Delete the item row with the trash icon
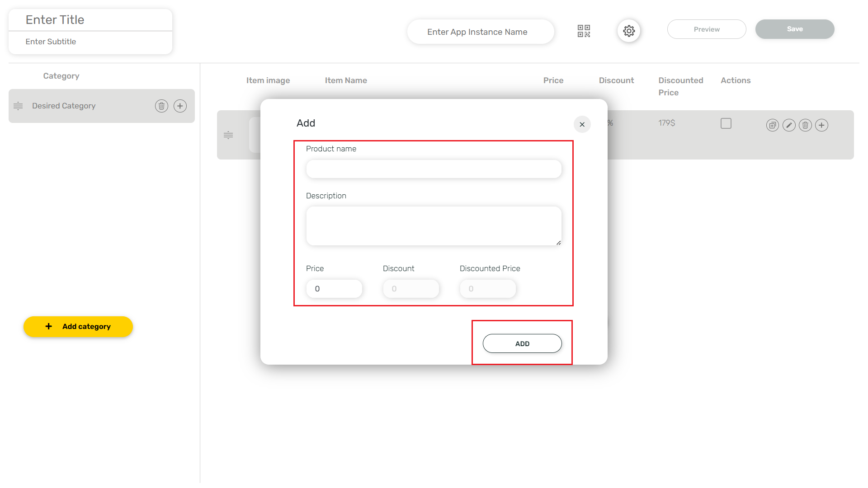Screen dimensions: 868x488 point(805,125)
